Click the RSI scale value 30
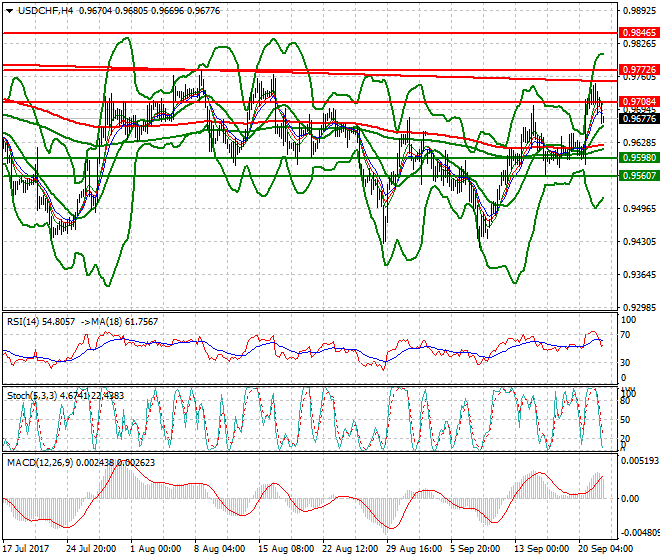The width and height of the screenshot is (660, 560). click(626, 363)
